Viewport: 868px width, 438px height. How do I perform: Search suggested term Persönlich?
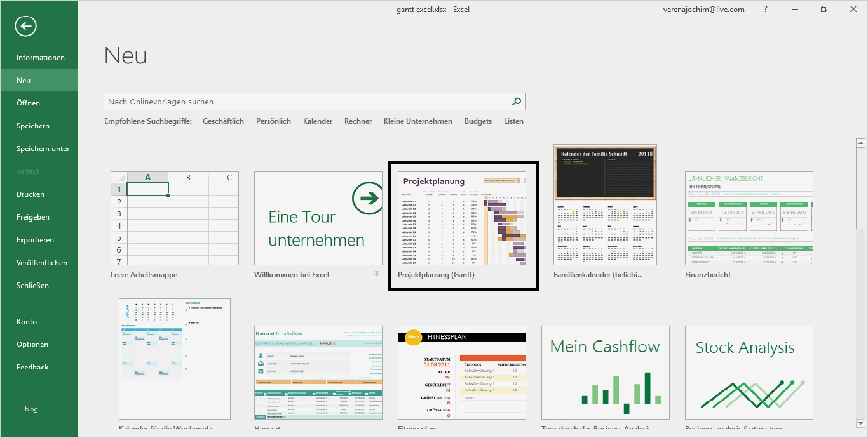point(273,121)
